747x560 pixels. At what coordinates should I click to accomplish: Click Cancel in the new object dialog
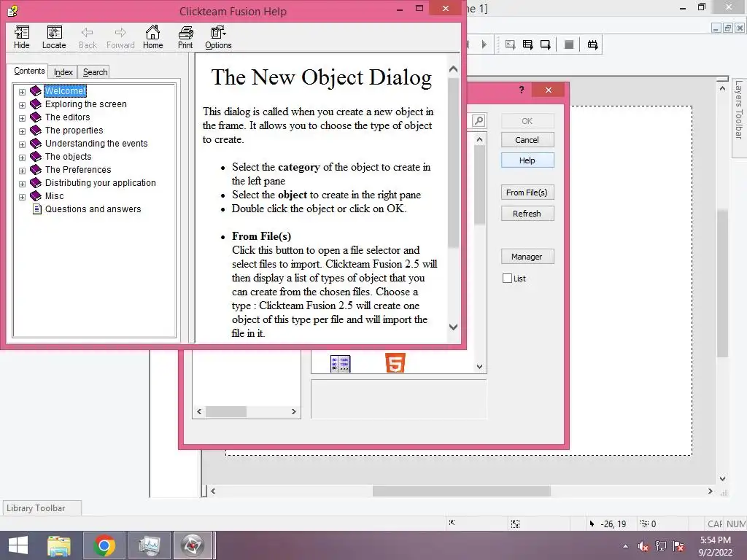pyautogui.click(x=527, y=139)
